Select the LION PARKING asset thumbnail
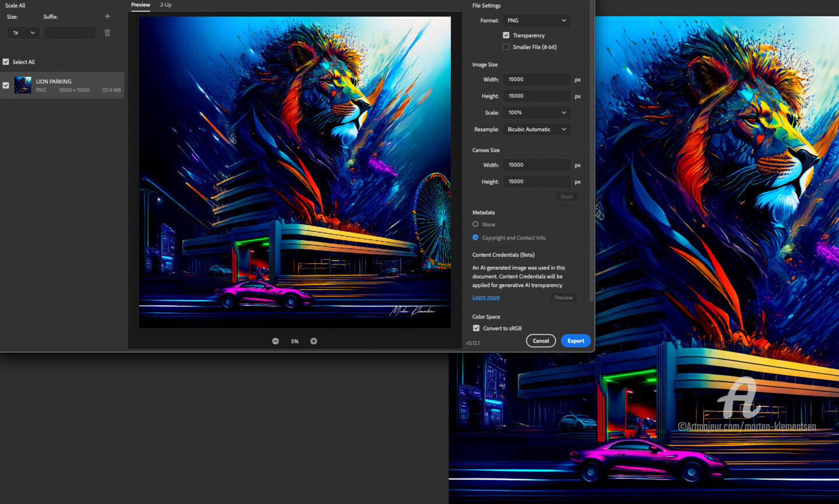Viewport: 839px width, 504px height. click(x=23, y=85)
